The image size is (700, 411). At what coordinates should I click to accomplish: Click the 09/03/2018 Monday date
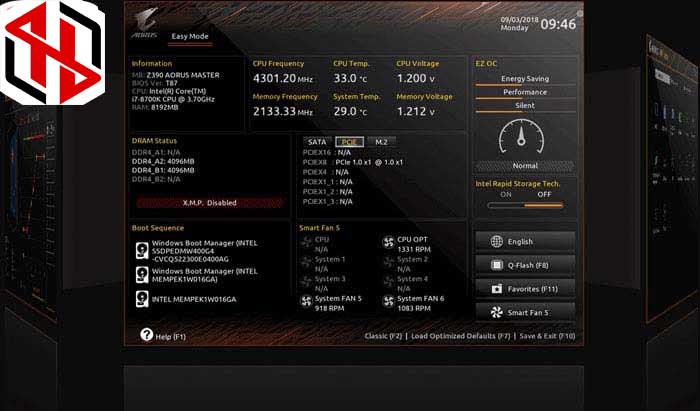tap(519, 24)
